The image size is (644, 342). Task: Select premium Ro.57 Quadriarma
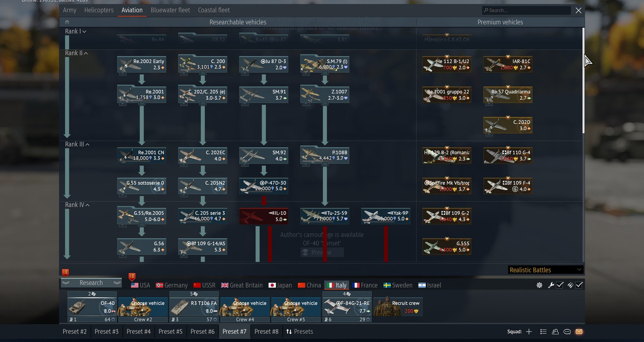click(508, 95)
